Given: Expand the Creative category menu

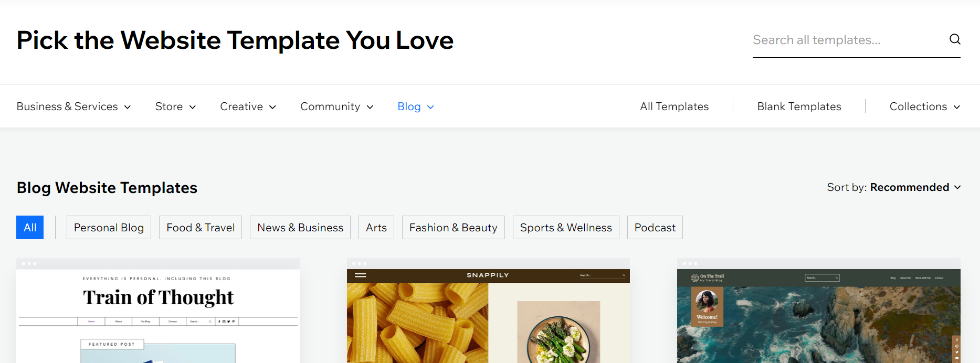Looking at the screenshot, I should tap(248, 106).
